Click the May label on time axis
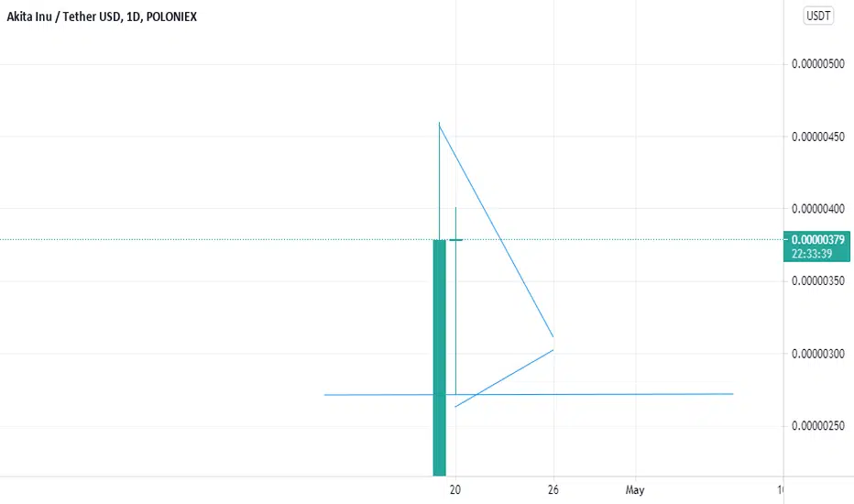This screenshot has height=504, width=854. 635,490
